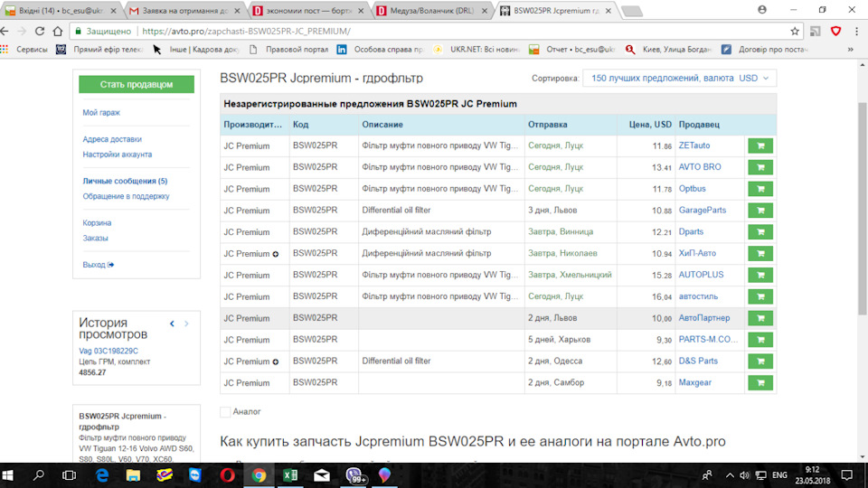
Task: Open the Vag 03C198229C history link
Action: (108, 351)
